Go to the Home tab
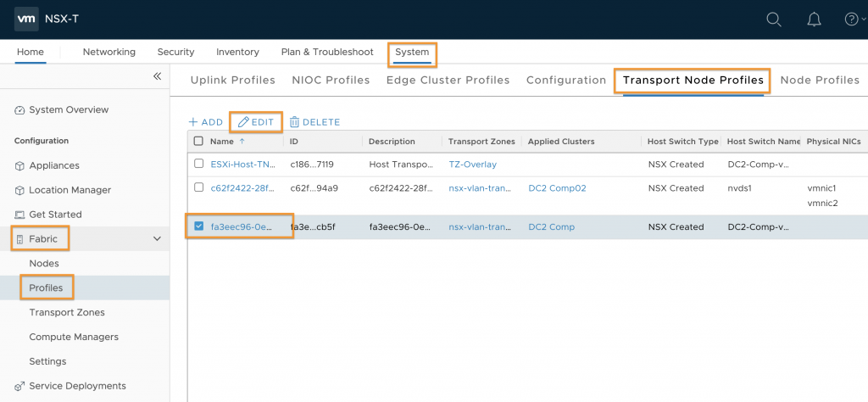 30,52
